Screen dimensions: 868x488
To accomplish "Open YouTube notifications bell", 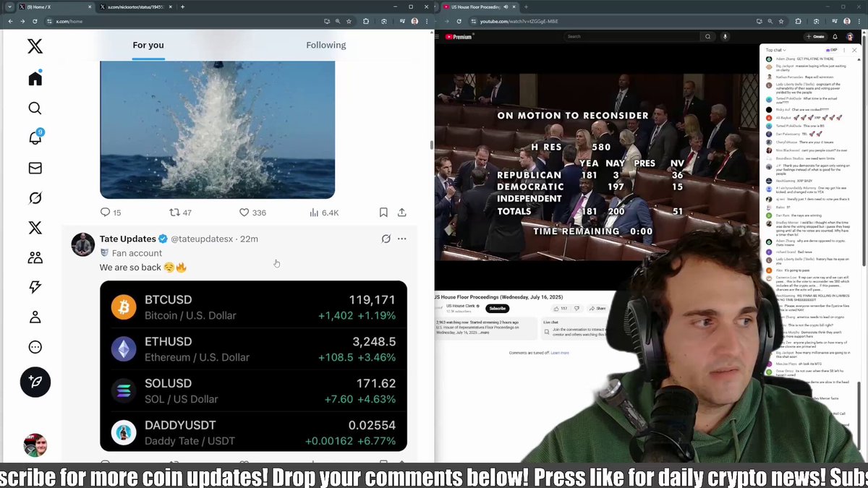I will click(835, 36).
